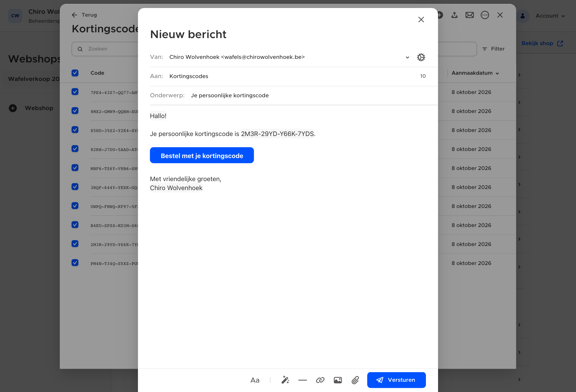Attach a file with paperclip

[x=355, y=380]
